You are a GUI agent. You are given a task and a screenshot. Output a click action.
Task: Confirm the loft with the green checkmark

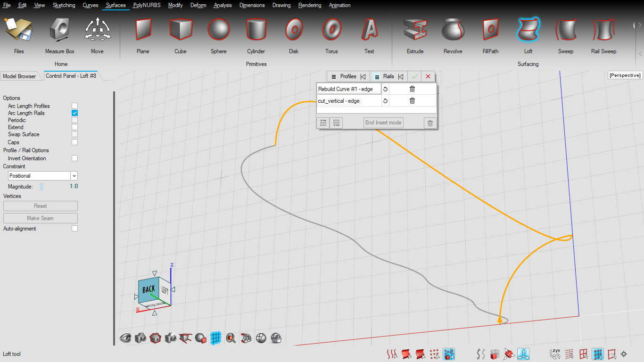[x=415, y=76]
